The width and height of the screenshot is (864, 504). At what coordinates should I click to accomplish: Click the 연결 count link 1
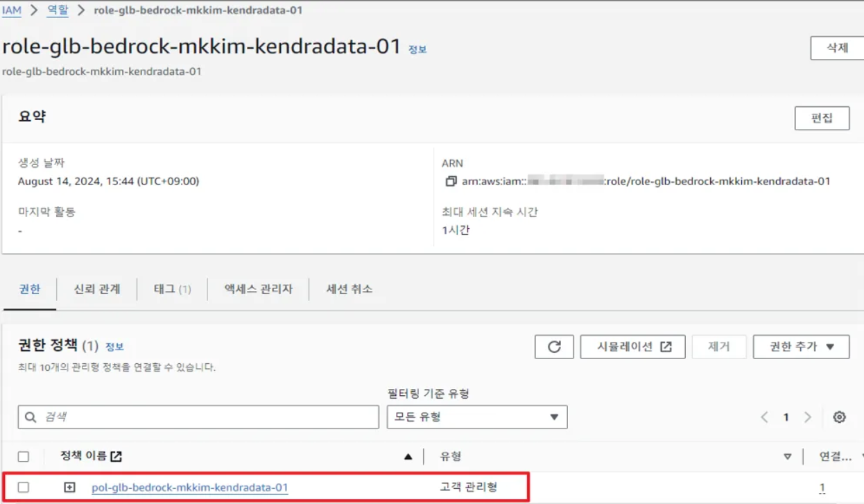pyautogui.click(x=822, y=487)
